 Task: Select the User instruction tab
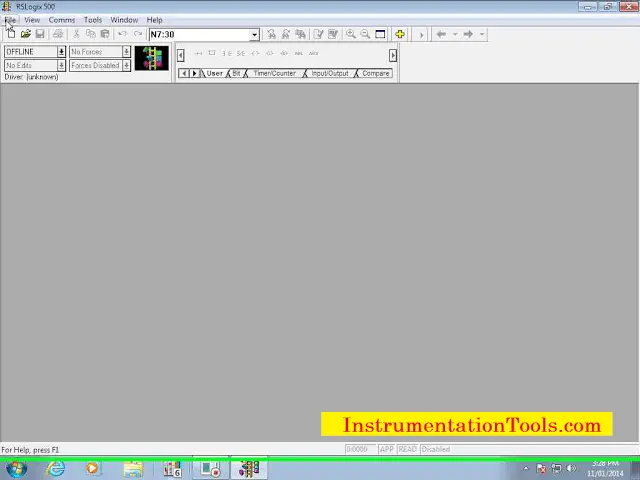(214, 73)
